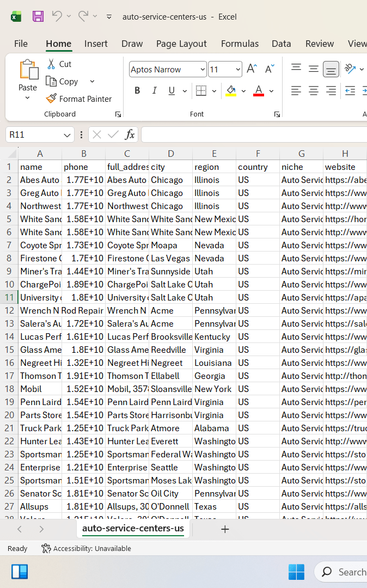This screenshot has width=367, height=588.
Task: Open the Widgets icon on taskbar
Action: (20, 572)
